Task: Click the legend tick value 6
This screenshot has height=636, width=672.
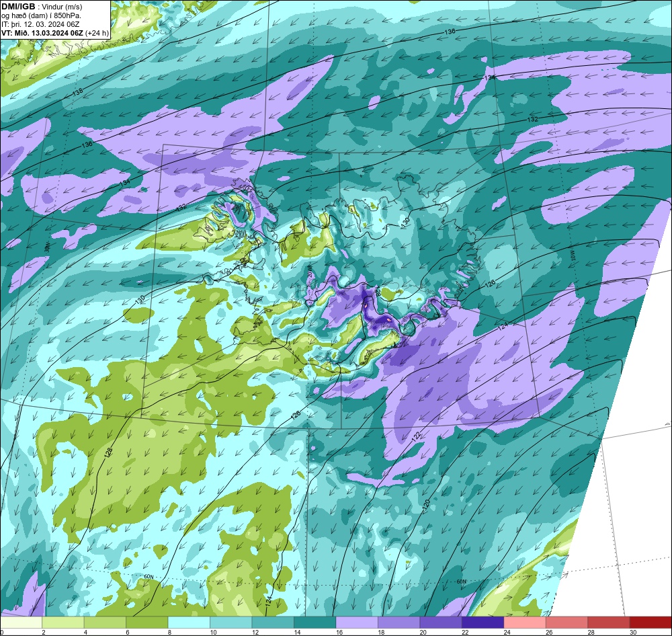Action: [128, 632]
